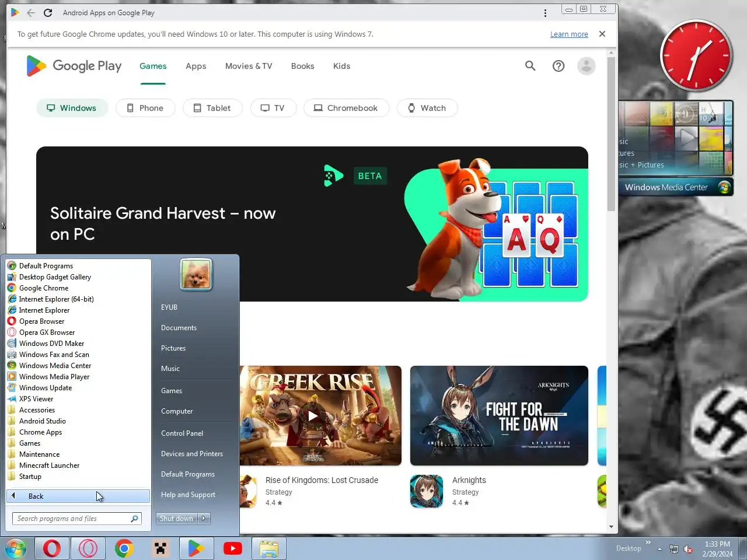Open the Solitaire Grand Harvest banner
Viewport: 747px width, 560px height.
click(x=312, y=224)
